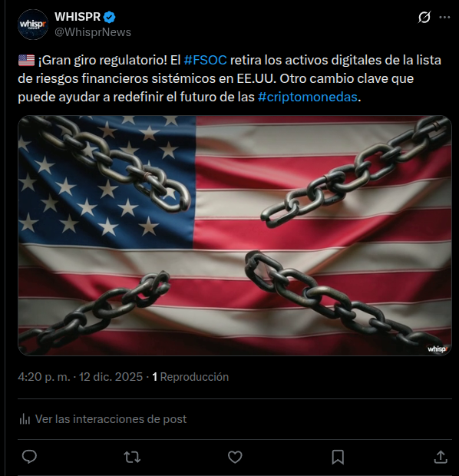Click the reply speech bubble icon
The image size is (459, 476).
click(x=29, y=457)
